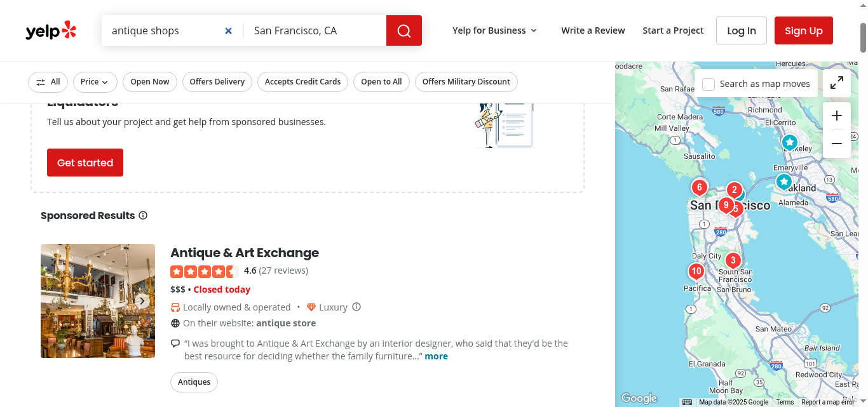Click Report a map error
The height and width of the screenshot is (407, 868).
[x=828, y=402]
